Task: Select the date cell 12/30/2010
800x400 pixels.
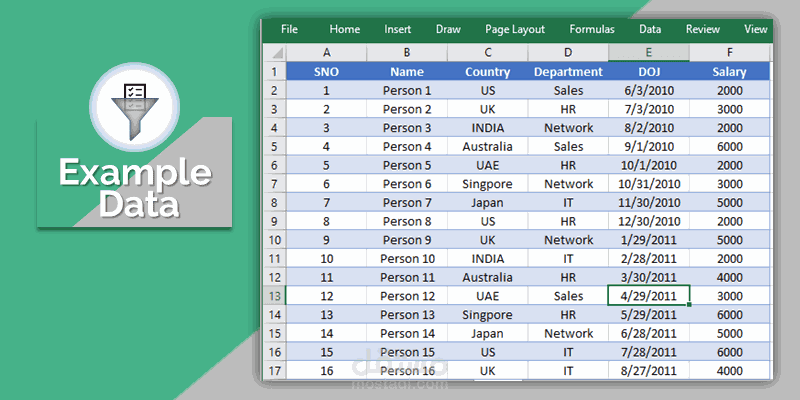Action: tap(648, 221)
